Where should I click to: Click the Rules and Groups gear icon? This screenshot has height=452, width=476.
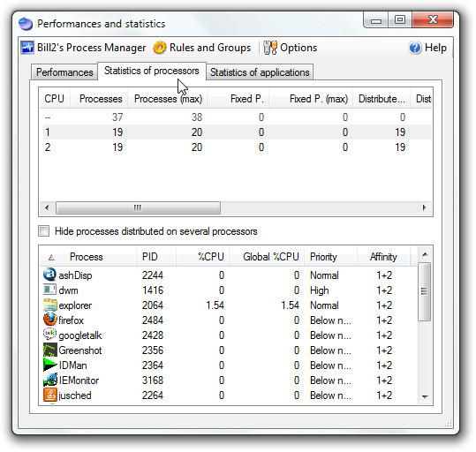tap(159, 48)
